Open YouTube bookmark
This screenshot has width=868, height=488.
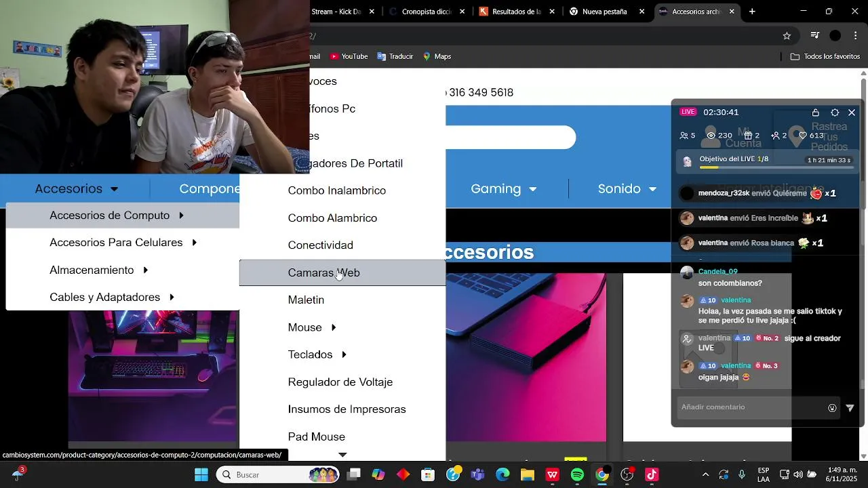(349, 56)
